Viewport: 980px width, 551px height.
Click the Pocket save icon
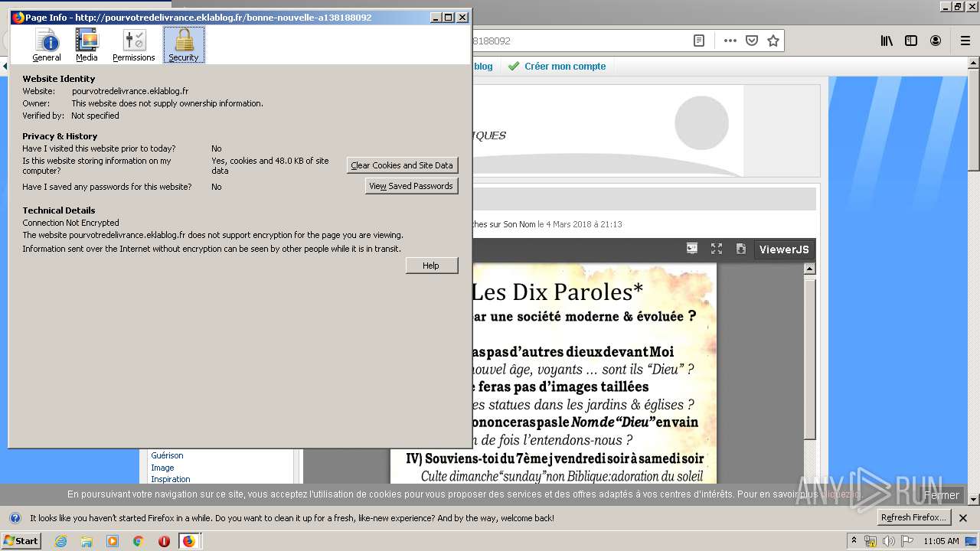click(752, 41)
